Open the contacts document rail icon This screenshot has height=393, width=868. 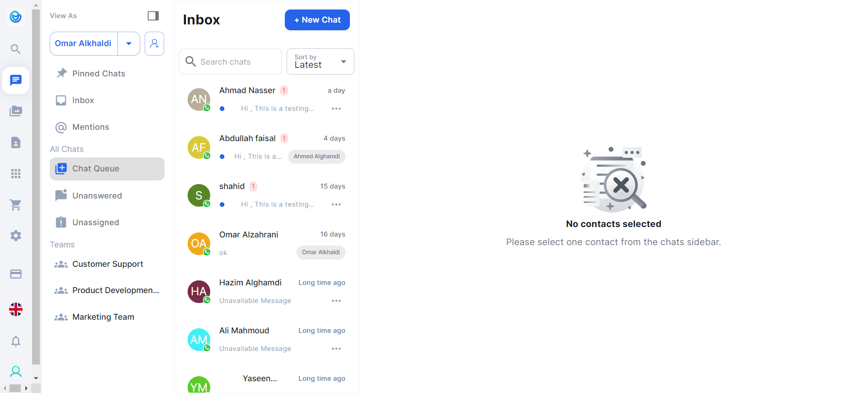coord(16,142)
